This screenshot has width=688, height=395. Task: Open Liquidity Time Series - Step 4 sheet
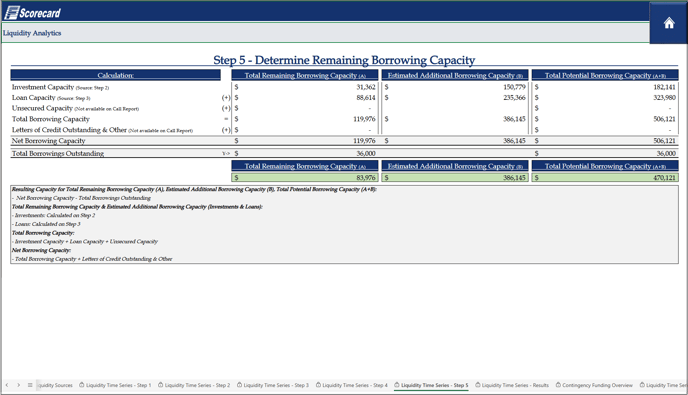[351, 385]
